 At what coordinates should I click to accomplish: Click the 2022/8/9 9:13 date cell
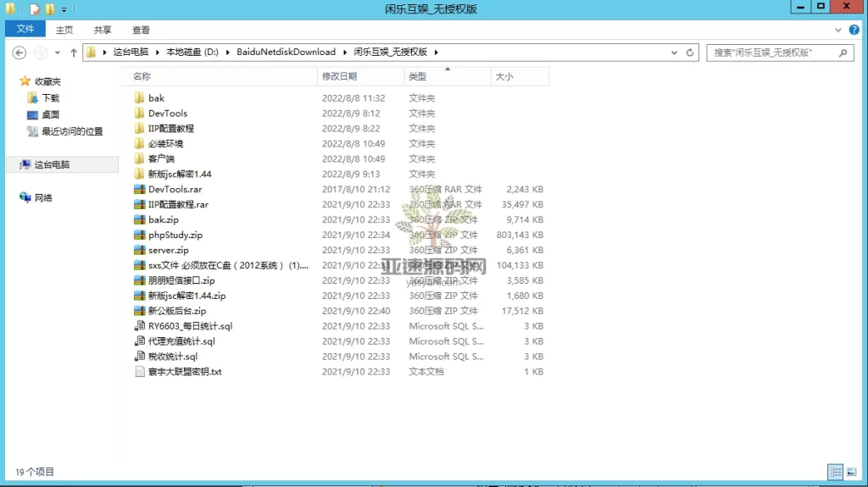(351, 174)
